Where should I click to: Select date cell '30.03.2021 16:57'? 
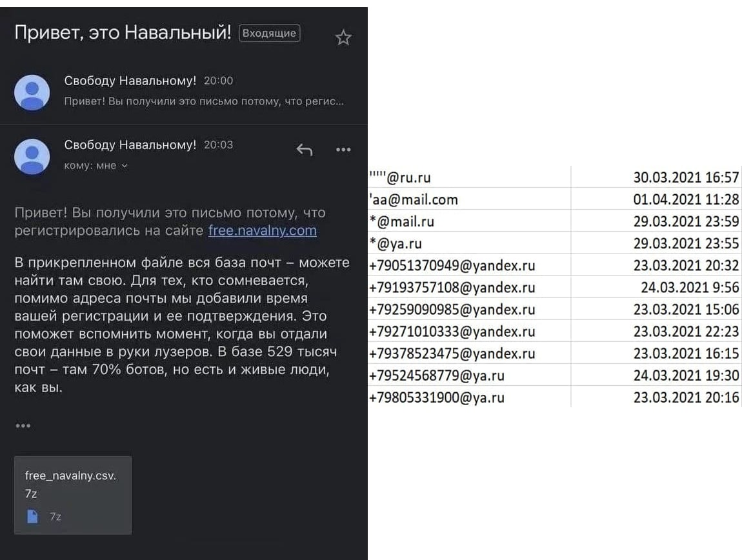[x=656, y=177]
